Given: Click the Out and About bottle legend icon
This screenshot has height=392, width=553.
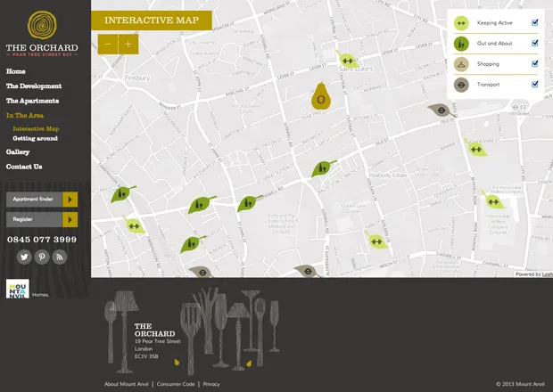Looking at the screenshot, I should coord(461,44).
